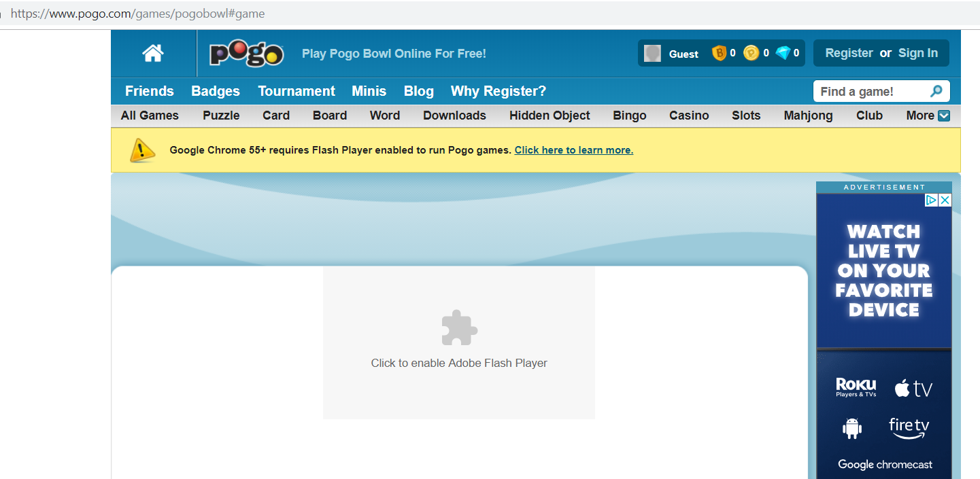Click 'Click to enable Adobe Flash Player' text
980x479 pixels.
click(459, 363)
